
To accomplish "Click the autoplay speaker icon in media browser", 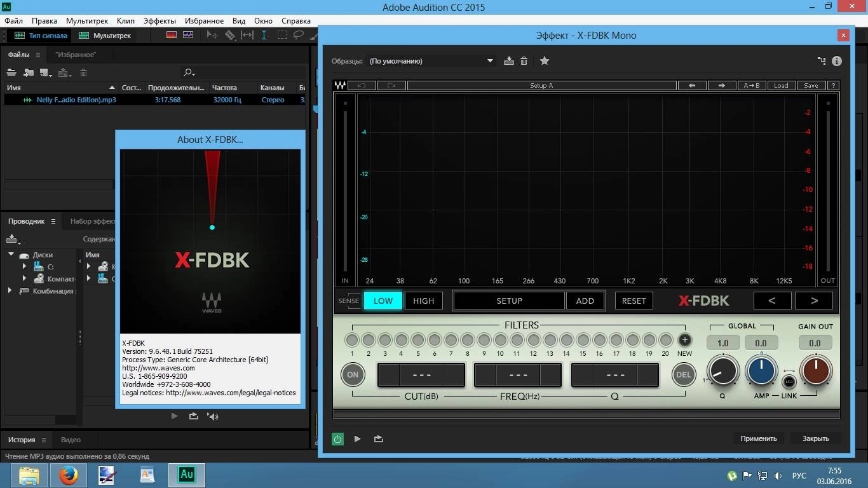I will (213, 416).
